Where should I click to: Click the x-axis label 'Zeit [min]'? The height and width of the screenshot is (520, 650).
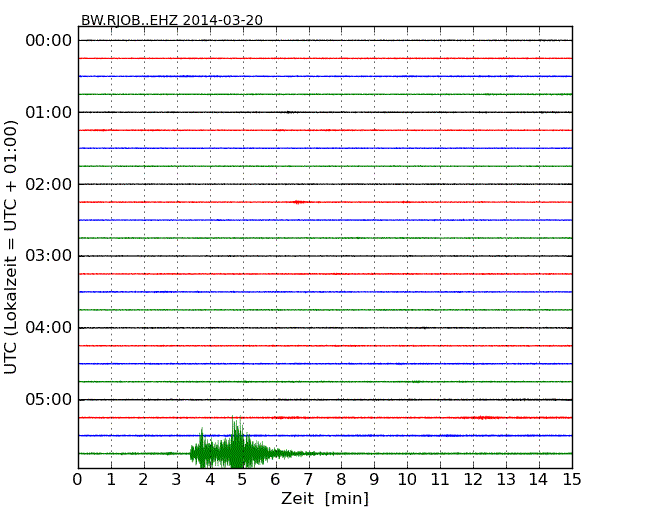[x=325, y=498]
